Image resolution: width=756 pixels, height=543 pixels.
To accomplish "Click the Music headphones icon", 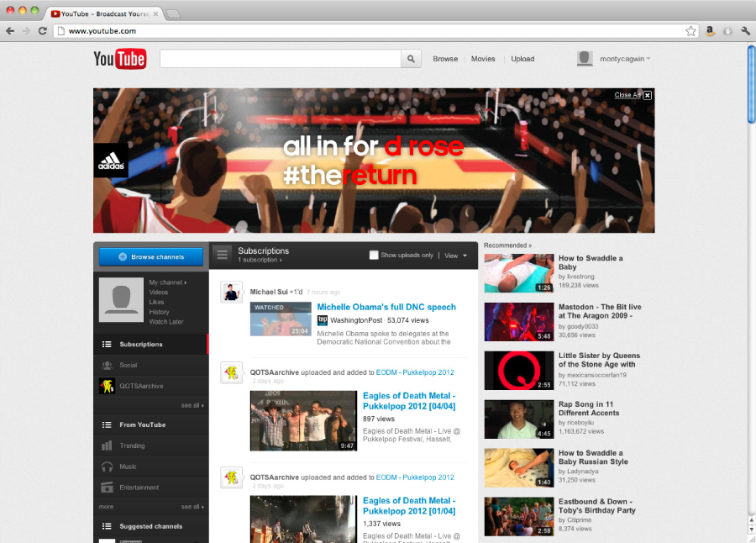I will [107, 467].
